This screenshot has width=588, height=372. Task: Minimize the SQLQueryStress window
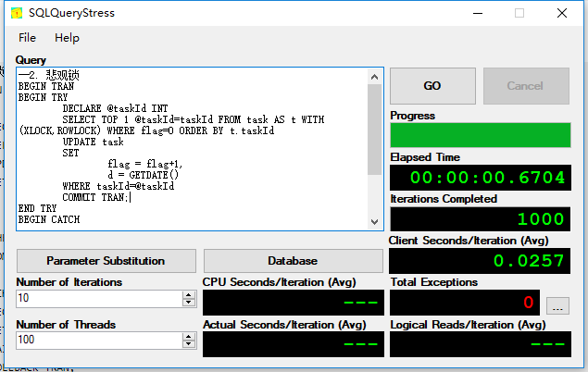(478, 13)
